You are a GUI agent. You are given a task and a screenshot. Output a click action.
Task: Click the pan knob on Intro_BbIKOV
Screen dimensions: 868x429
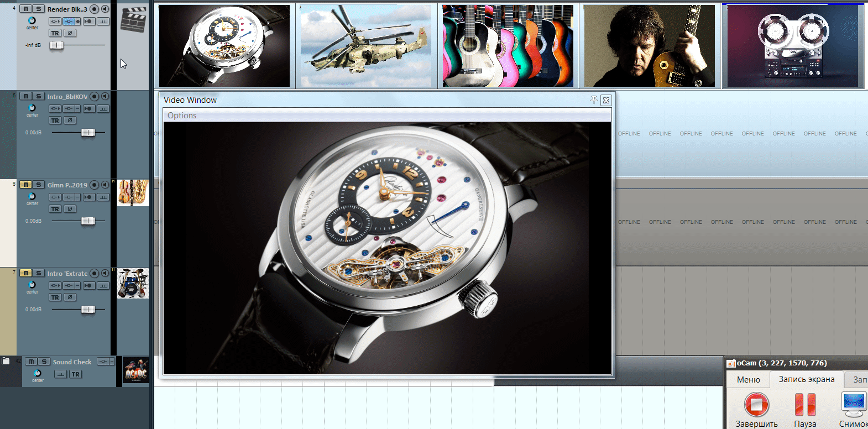(32, 108)
